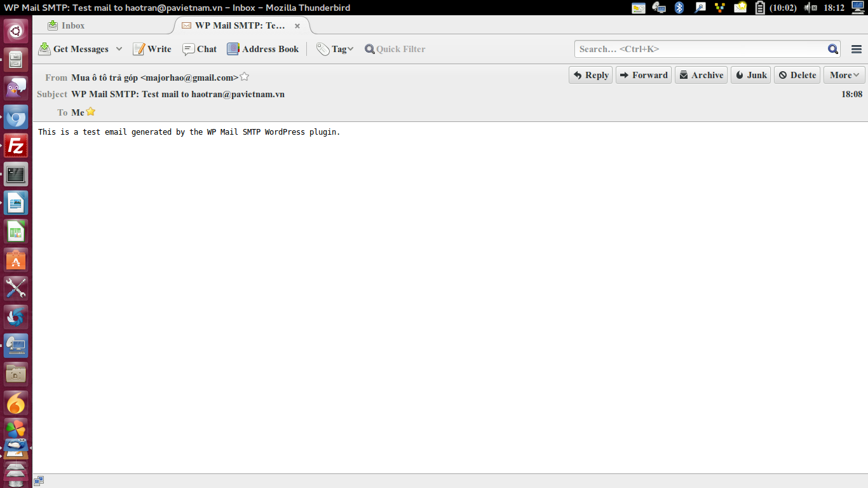Viewport: 868px width, 488px height.
Task: Star the sender majorhao@gmail.com
Action: (245, 77)
